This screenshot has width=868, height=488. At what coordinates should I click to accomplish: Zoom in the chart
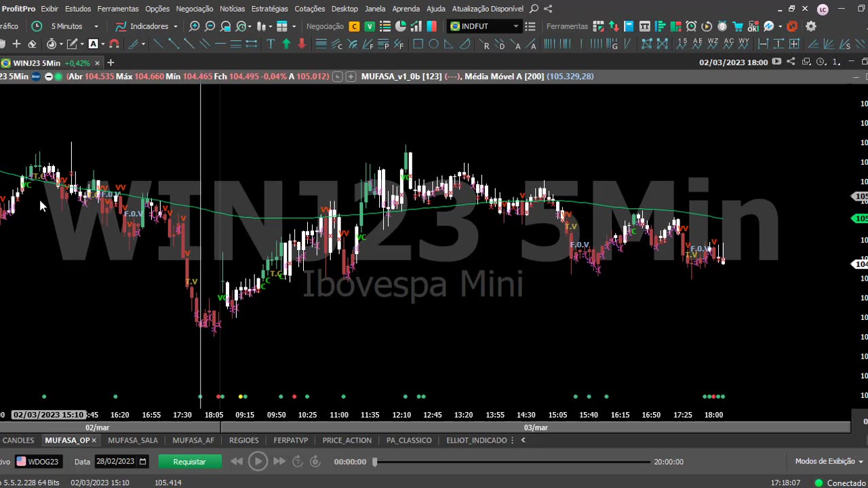tap(195, 26)
